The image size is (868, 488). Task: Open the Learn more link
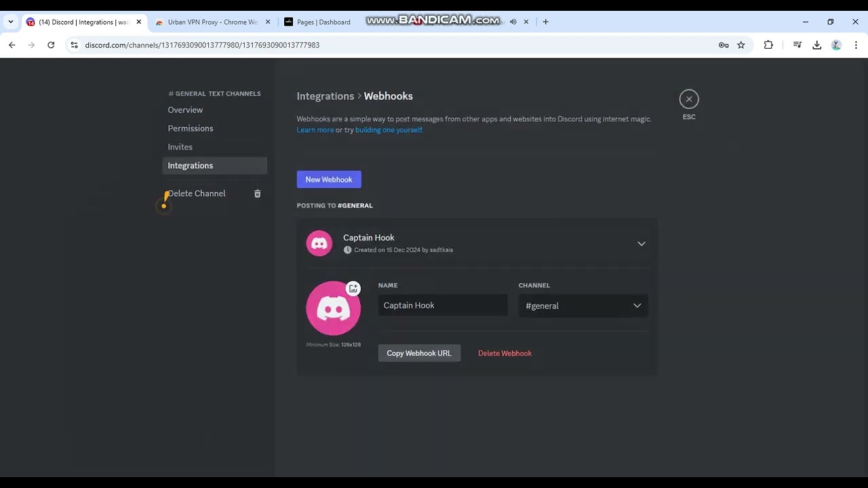pyautogui.click(x=315, y=130)
